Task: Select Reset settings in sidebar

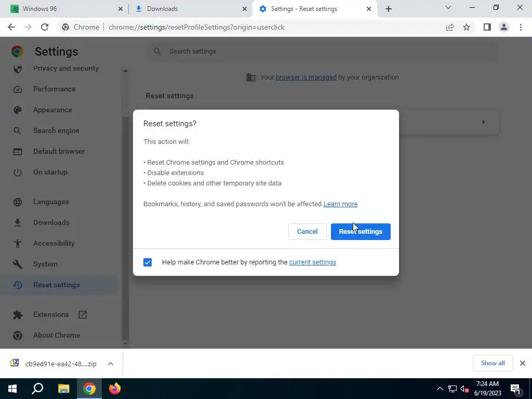Action: coord(58,285)
